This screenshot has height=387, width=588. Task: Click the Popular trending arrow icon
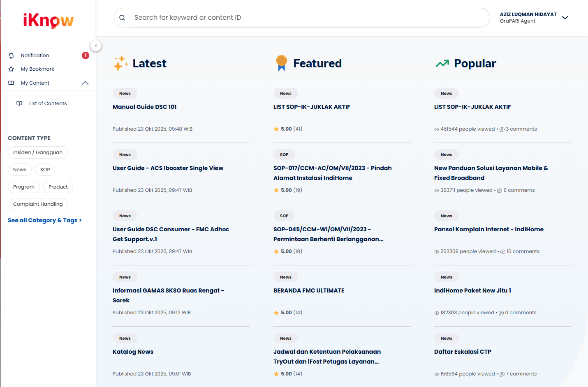(442, 63)
